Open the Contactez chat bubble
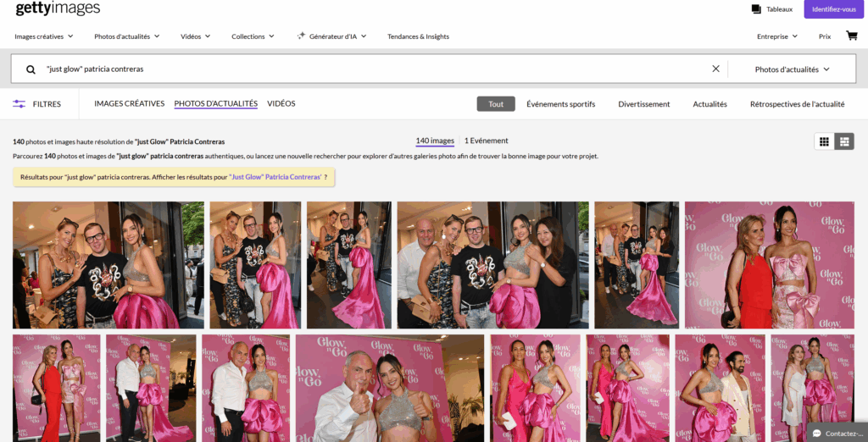The width and height of the screenshot is (868, 442). click(x=816, y=434)
